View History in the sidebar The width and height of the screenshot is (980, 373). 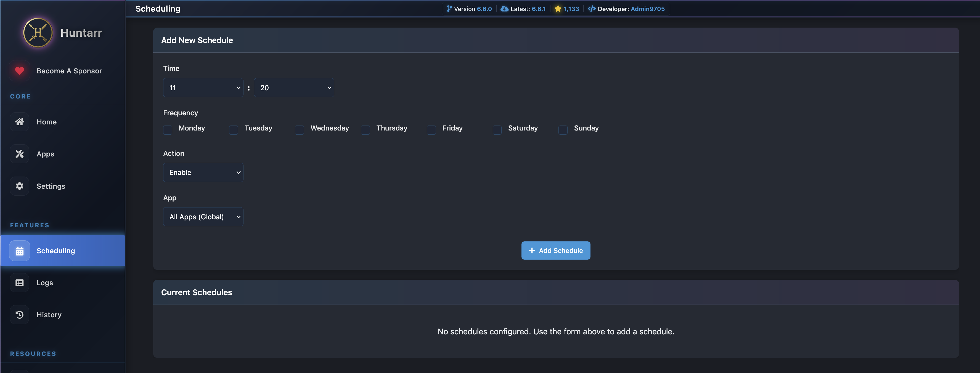click(x=63, y=315)
